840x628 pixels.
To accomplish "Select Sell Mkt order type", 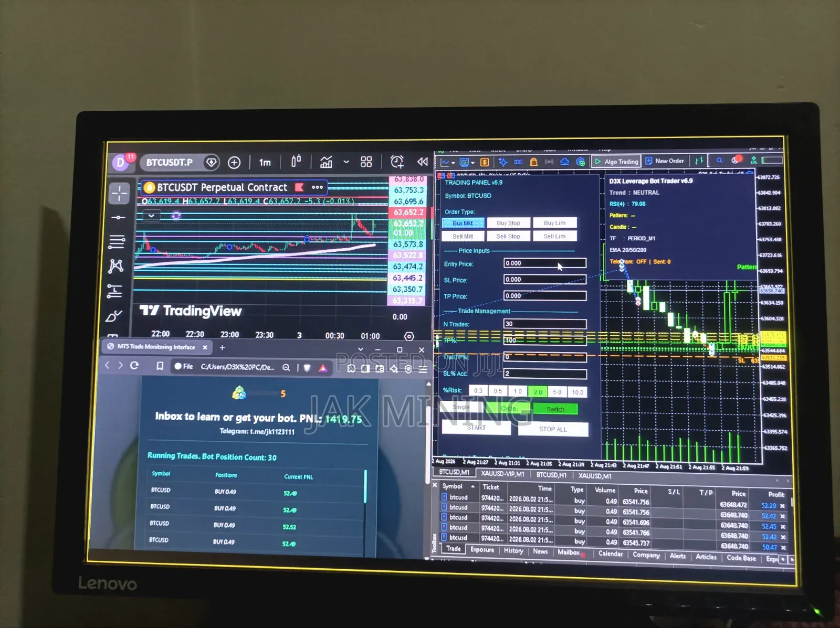I will (463, 237).
